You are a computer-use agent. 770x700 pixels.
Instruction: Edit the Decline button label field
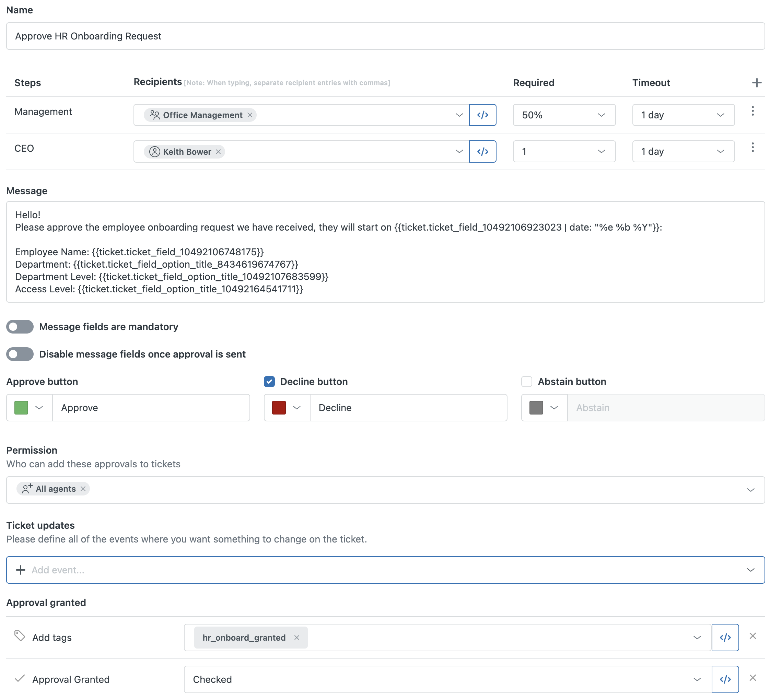pos(408,408)
